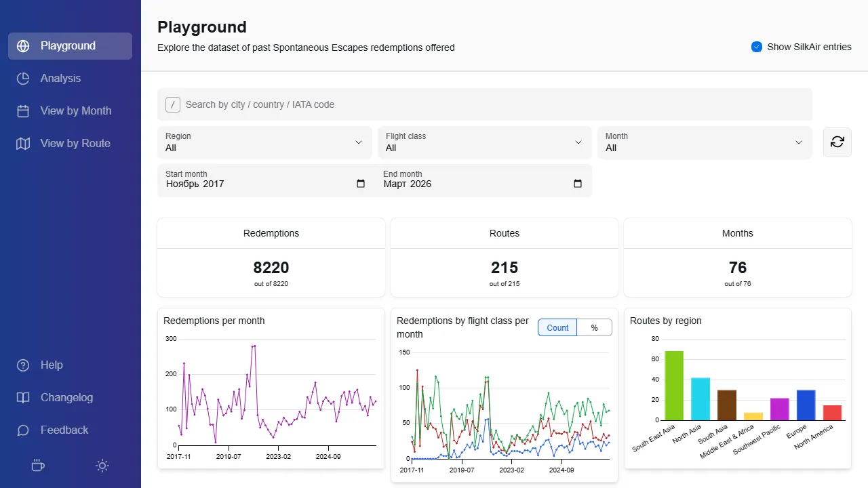Open the Changelog
868x488 pixels.
(68, 397)
